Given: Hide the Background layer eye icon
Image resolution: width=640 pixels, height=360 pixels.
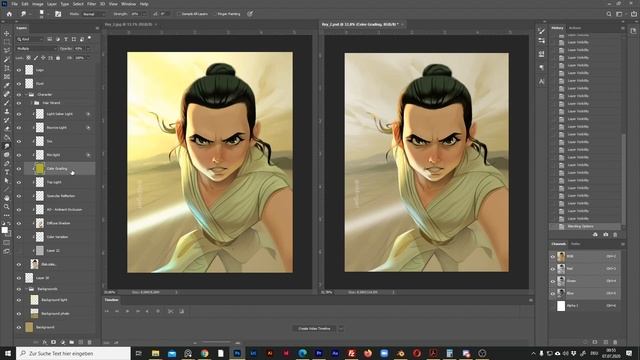Looking at the screenshot, I should point(19,327).
